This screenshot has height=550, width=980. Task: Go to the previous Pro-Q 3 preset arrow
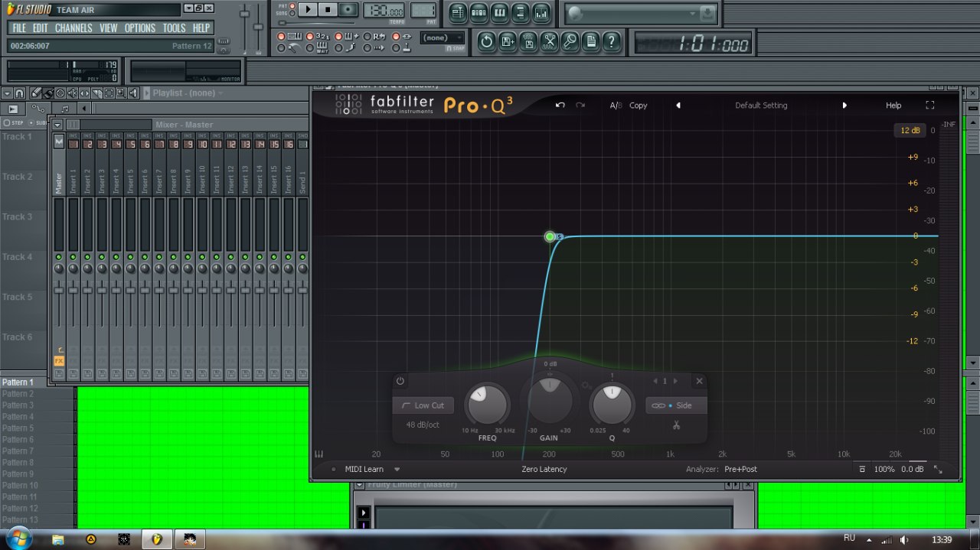[678, 106]
